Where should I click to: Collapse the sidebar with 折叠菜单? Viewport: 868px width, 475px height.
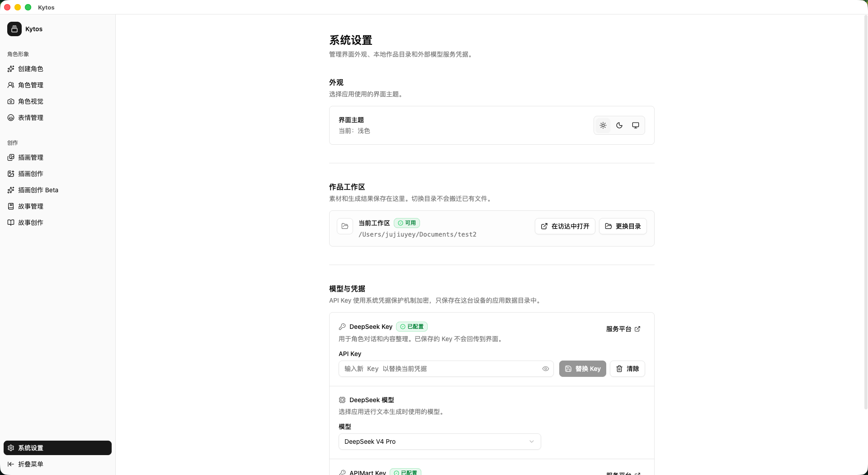pos(57,464)
